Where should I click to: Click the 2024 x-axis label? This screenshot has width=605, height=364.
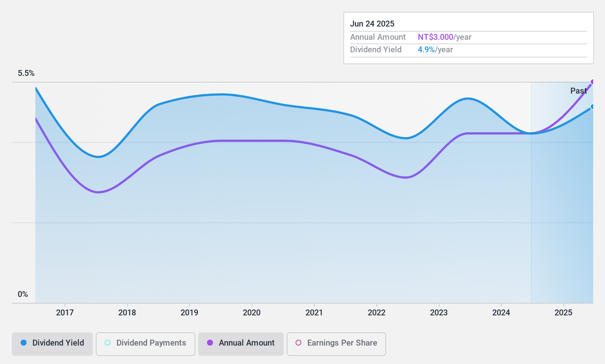click(x=501, y=313)
